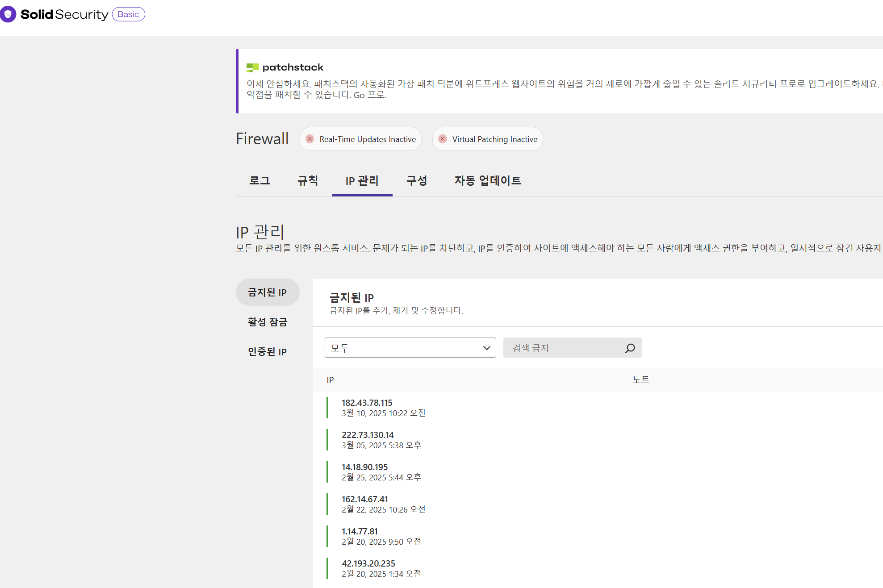Click the Patchstack logo icon
This screenshot has width=883, height=588.
point(252,67)
